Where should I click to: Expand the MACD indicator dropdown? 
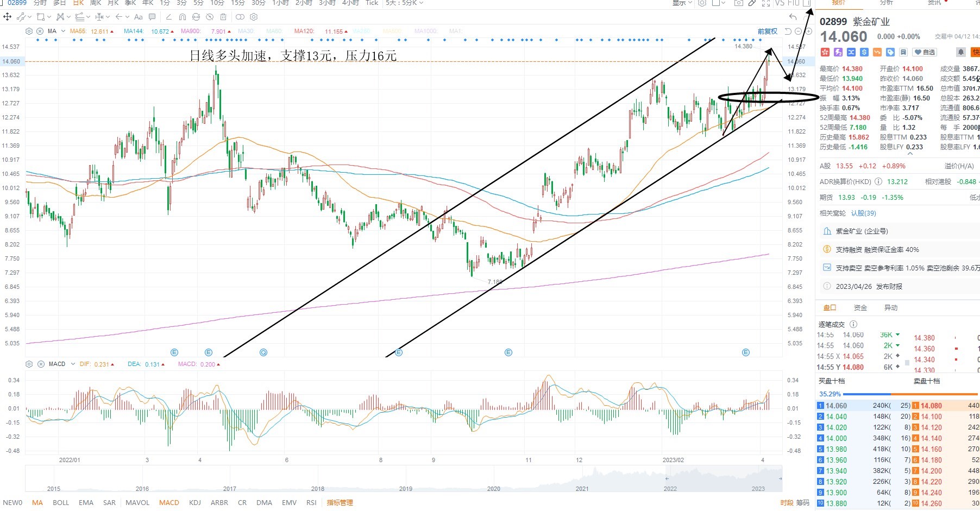click(x=73, y=364)
